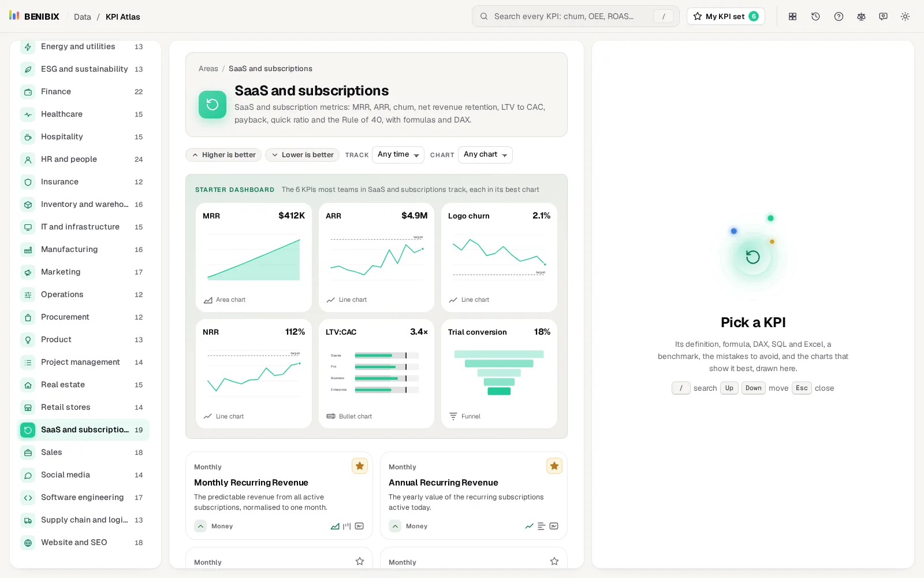Viewport: 924px width, 578px height.
Task: Click the Software engineering code icon
Action: (x=28, y=498)
